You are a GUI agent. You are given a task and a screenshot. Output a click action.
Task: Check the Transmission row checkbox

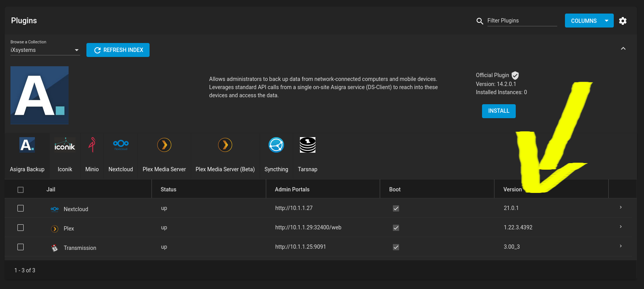(x=21, y=247)
